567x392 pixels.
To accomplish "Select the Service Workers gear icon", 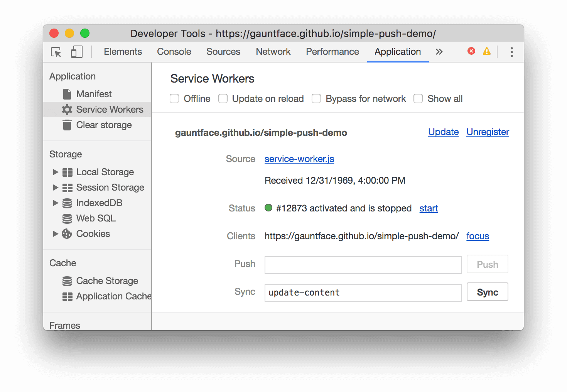I will [x=67, y=109].
